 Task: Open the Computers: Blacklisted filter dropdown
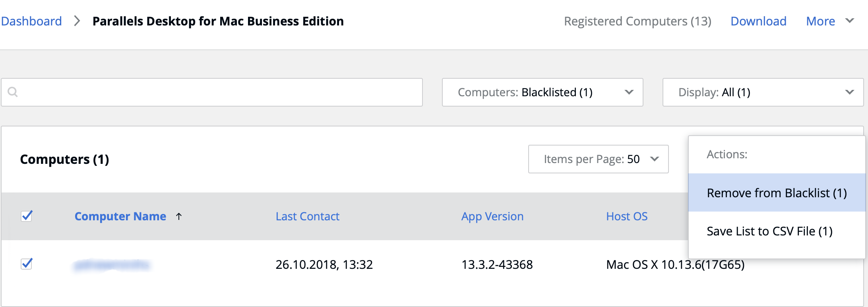(x=542, y=92)
